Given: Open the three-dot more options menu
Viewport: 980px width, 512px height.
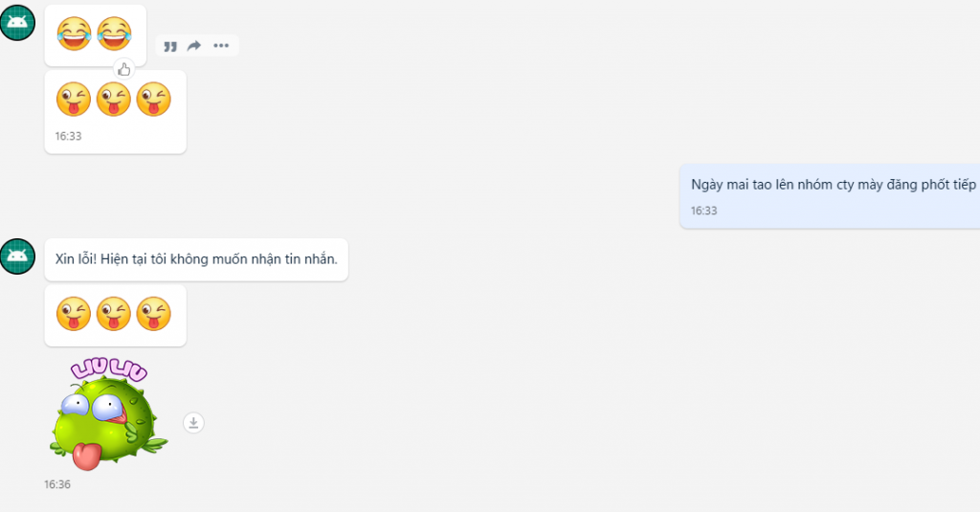Looking at the screenshot, I should coord(221,46).
